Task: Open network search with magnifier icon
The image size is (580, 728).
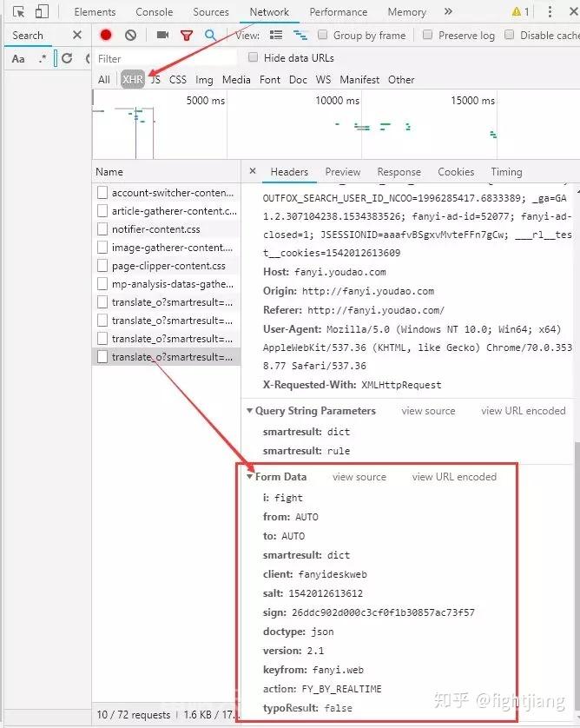Action: 210,35
